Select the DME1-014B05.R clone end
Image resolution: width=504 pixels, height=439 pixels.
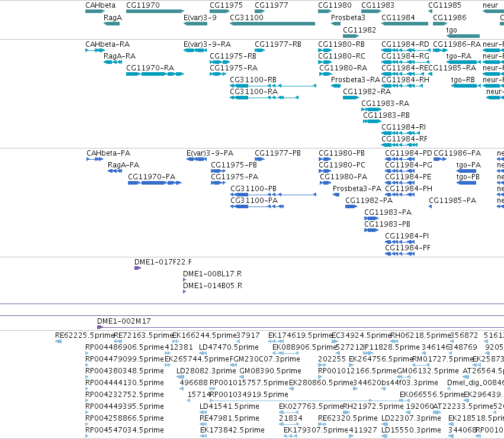coord(185,292)
